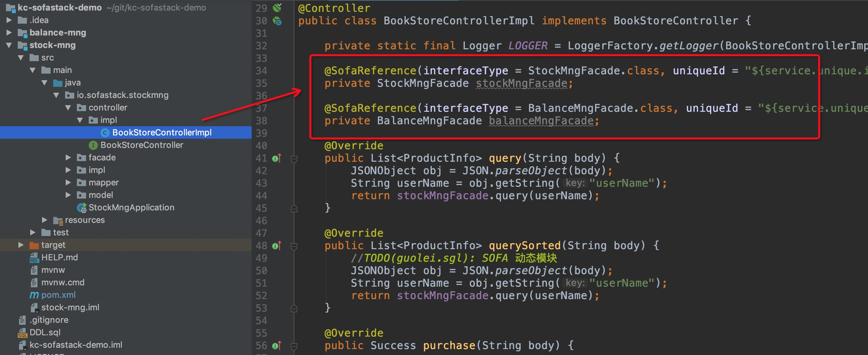Expand the resources folder
Image resolution: width=868 pixels, height=355 pixels.
(44, 220)
